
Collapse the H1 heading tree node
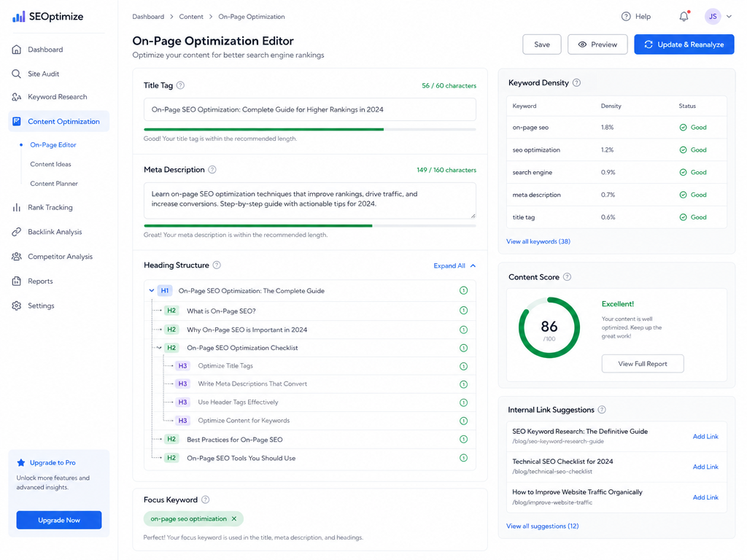click(x=152, y=290)
